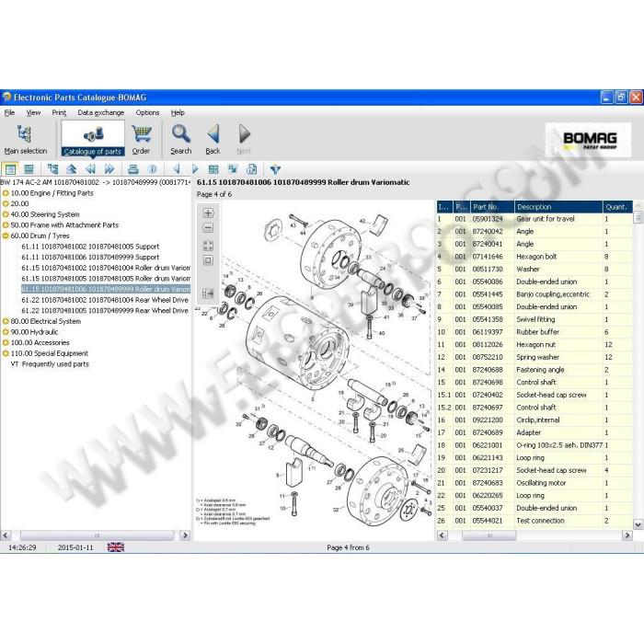Open the Main selection tree icon
The height and width of the screenshot is (644, 644).
click(25, 134)
